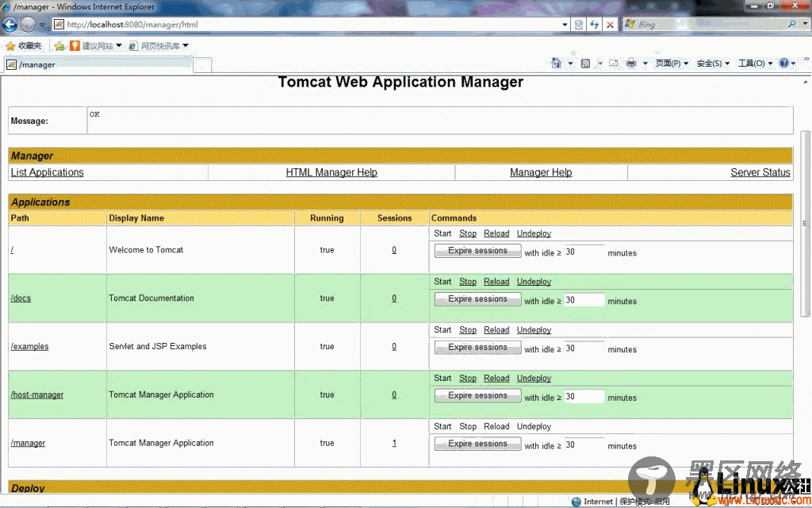Click Expire sessions for /examples row
Screen dimensions: 812x508
477,348
